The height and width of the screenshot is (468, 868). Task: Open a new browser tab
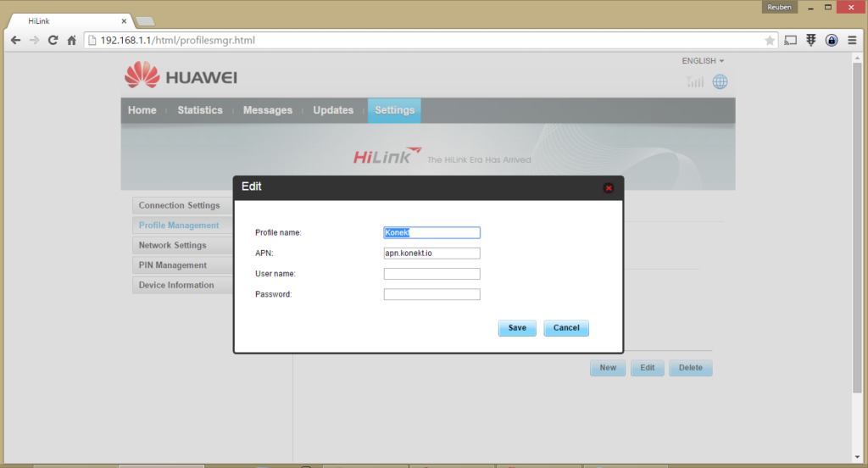[145, 21]
